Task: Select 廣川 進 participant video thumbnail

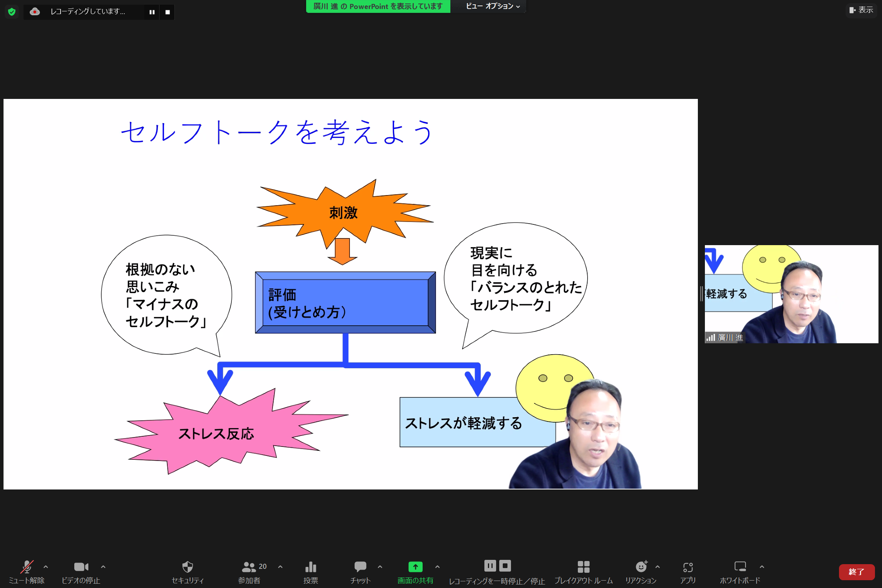Action: click(791, 294)
